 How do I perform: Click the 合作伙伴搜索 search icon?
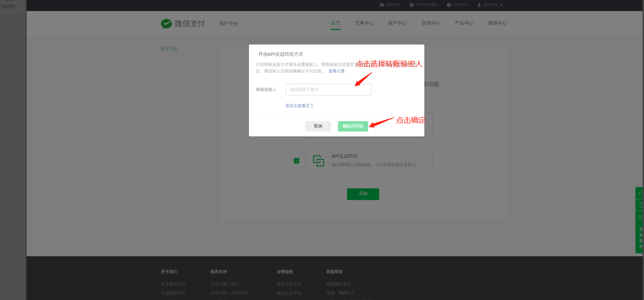click(x=412, y=5)
